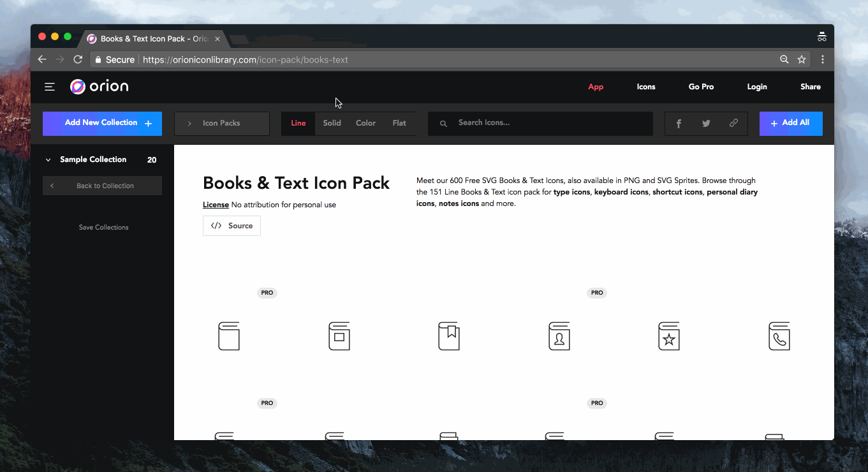This screenshot has height=472, width=868.
Task: View the pack Source code
Action: pos(232,225)
